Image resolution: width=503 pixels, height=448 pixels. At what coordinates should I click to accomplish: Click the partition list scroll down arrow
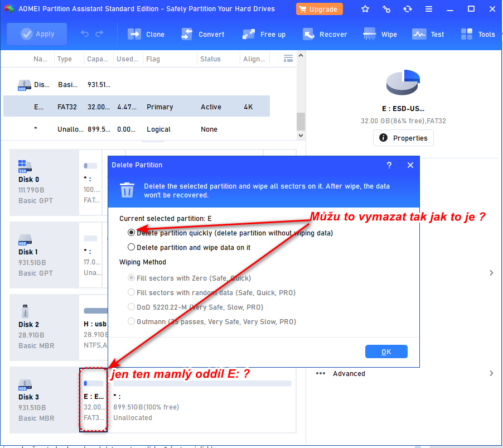(x=301, y=136)
